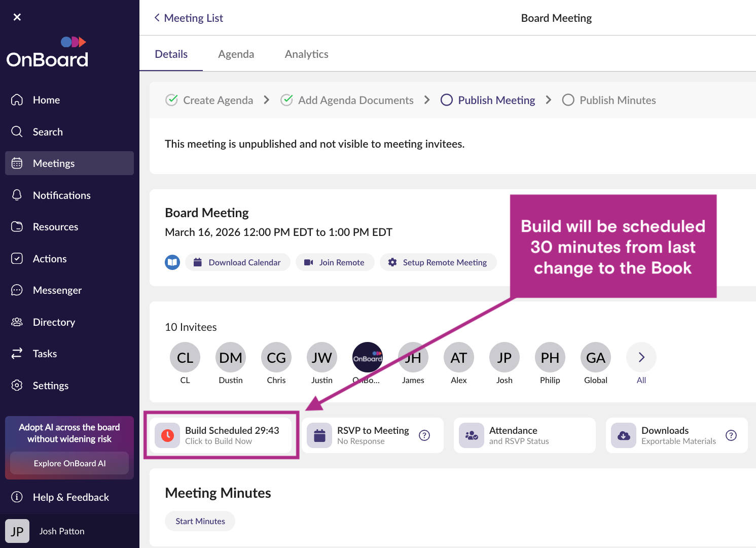The width and height of the screenshot is (756, 548).
Task: Switch to the Agenda tab
Action: [236, 54]
